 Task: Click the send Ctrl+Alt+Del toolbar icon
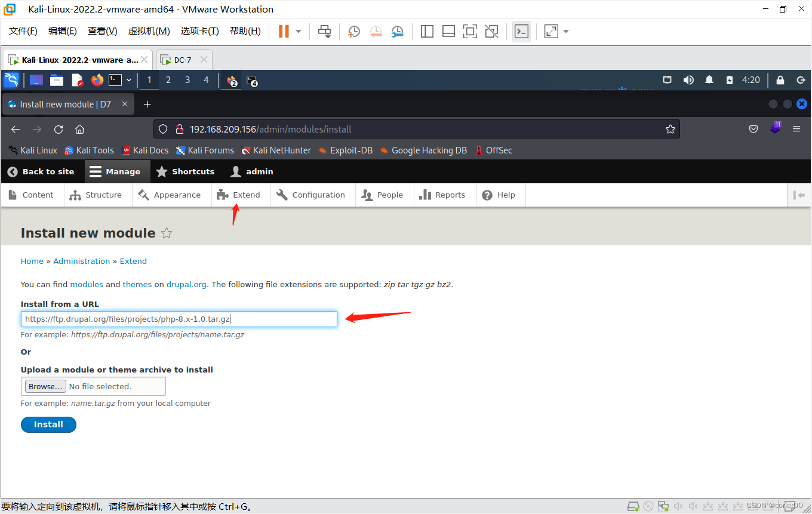pos(324,31)
